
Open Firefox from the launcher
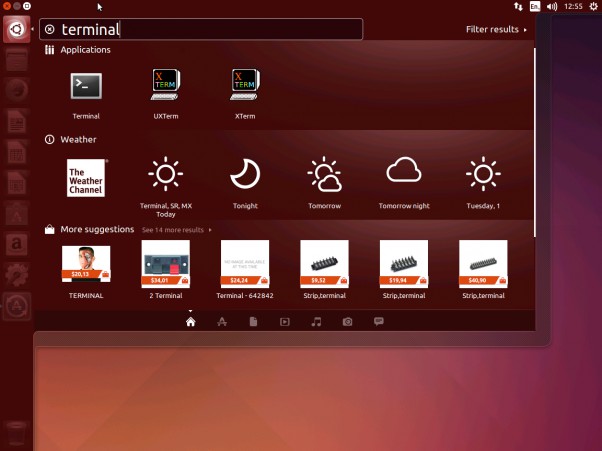[x=17, y=90]
